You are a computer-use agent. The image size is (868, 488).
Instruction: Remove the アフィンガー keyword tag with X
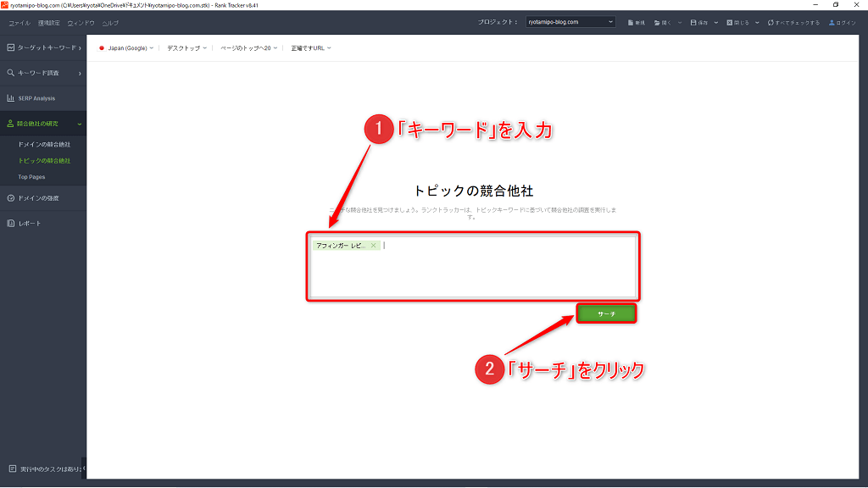click(373, 246)
